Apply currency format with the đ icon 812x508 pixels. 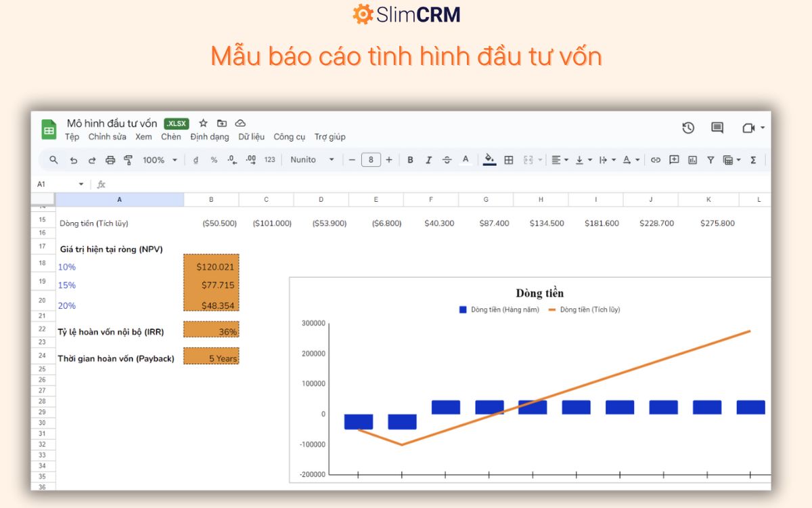click(196, 160)
